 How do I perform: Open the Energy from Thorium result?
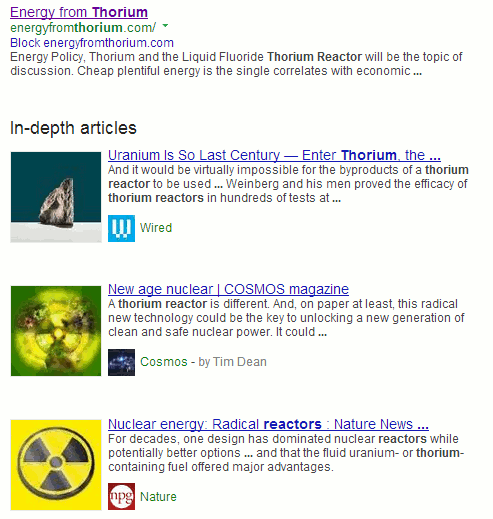click(79, 12)
